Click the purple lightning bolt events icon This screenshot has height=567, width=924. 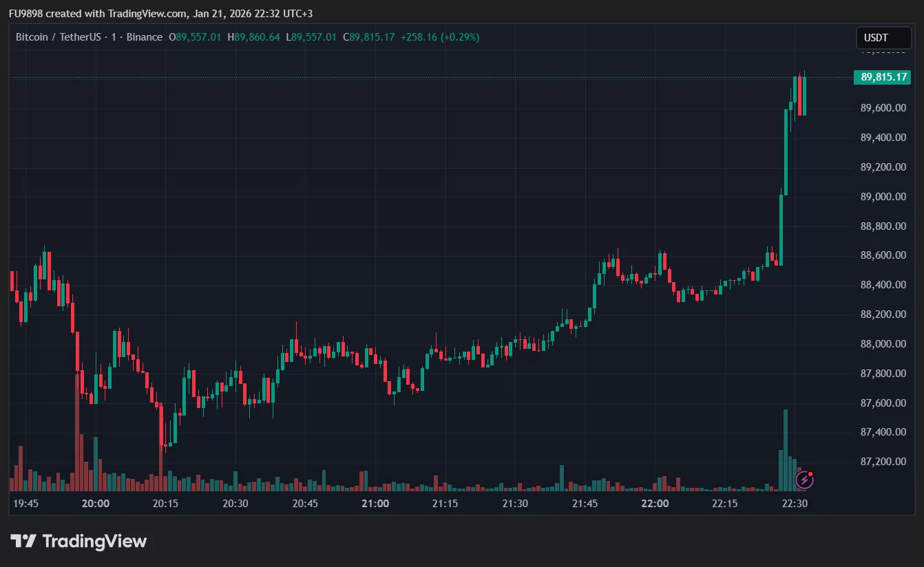tap(804, 480)
